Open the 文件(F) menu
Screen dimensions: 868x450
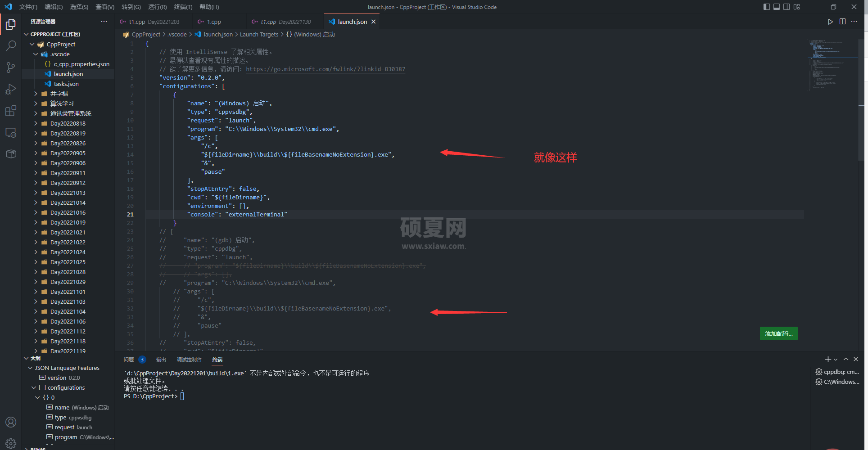click(x=28, y=7)
